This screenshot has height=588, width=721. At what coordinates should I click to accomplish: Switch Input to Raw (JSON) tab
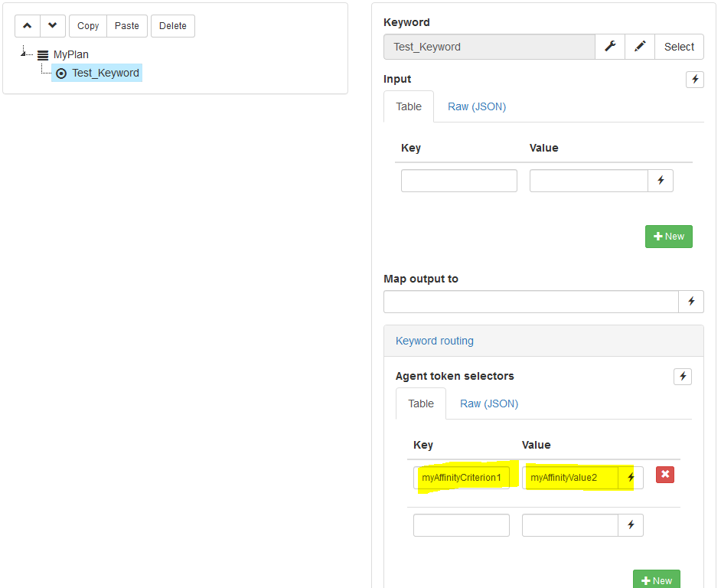click(477, 106)
